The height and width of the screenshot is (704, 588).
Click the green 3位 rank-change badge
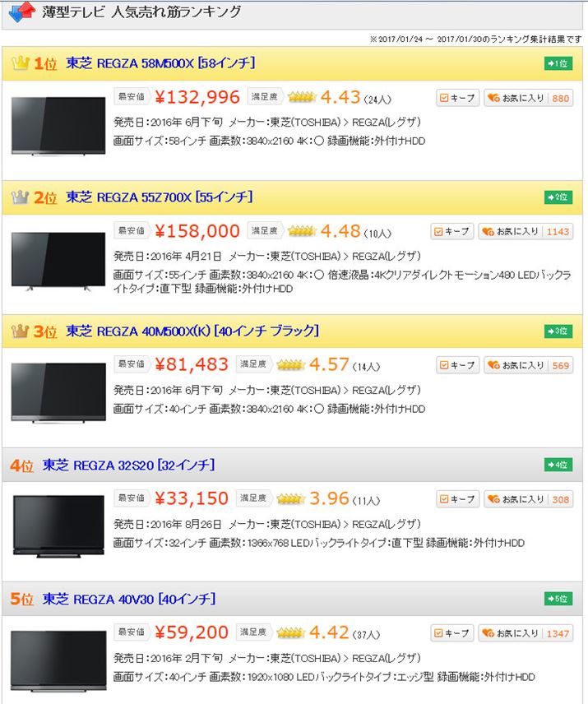[x=558, y=331]
